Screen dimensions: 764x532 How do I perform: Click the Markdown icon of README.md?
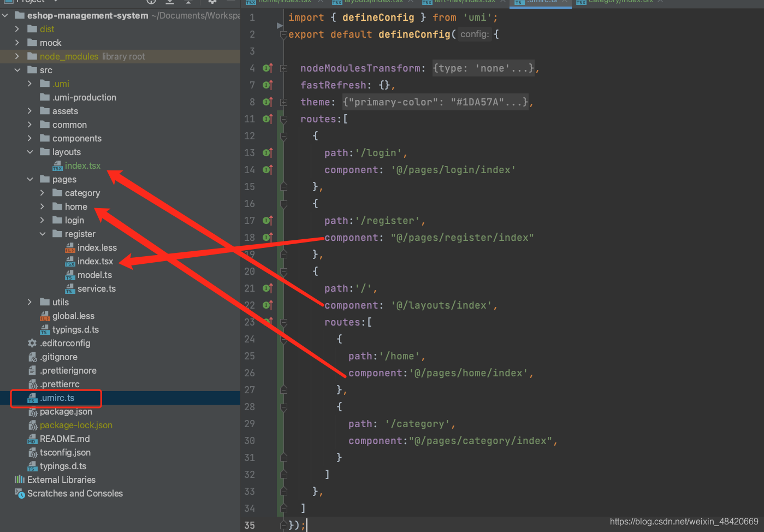click(32, 439)
